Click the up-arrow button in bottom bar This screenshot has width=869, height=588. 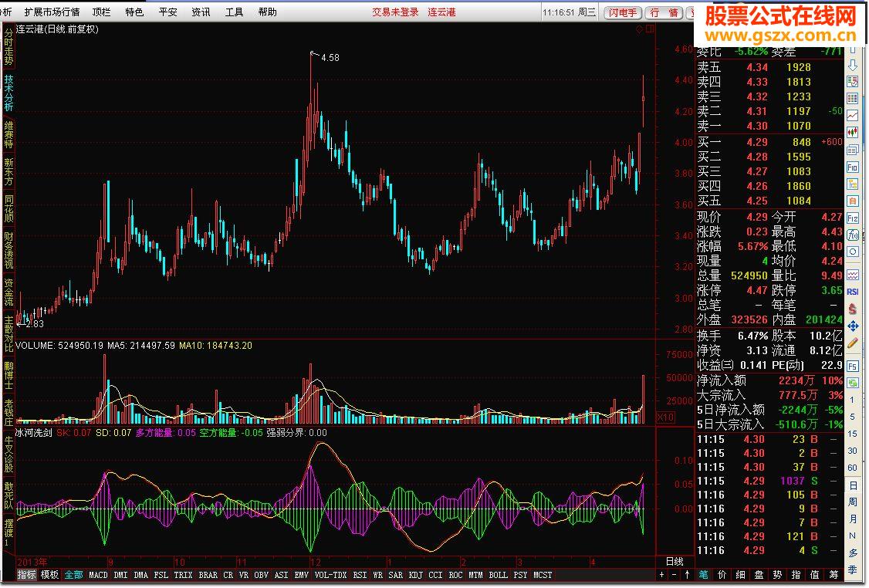(687, 575)
